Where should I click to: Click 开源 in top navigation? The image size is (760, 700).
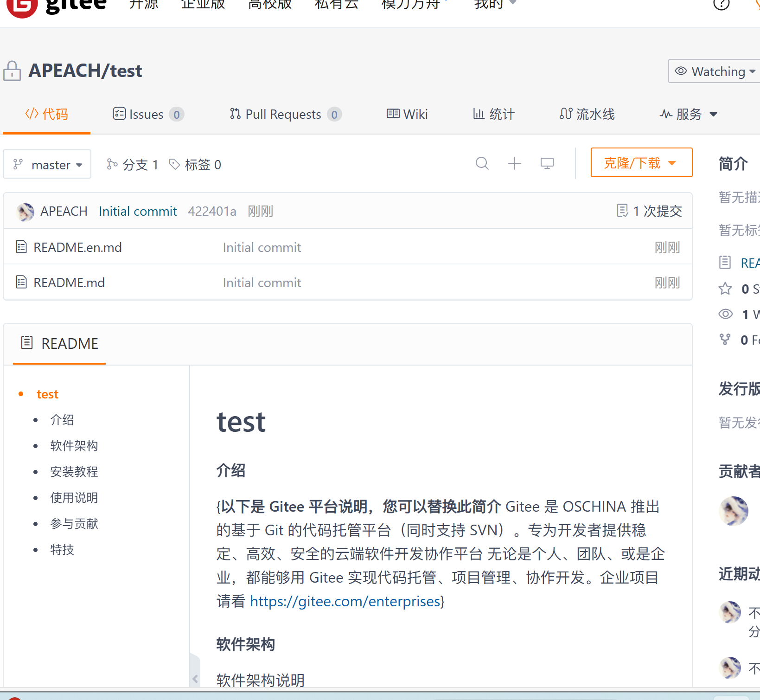click(144, 4)
